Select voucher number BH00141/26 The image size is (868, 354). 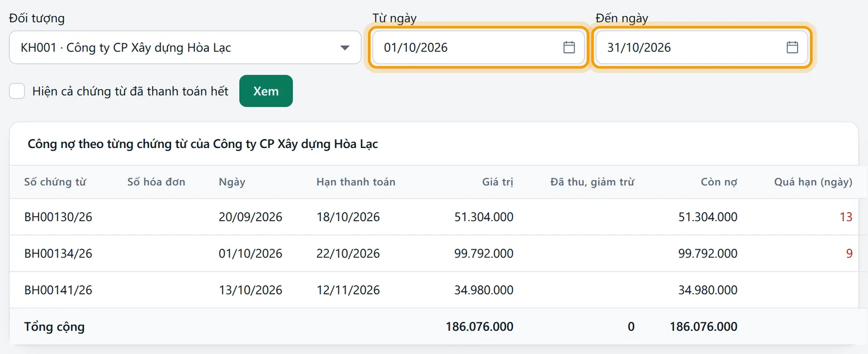(58, 290)
